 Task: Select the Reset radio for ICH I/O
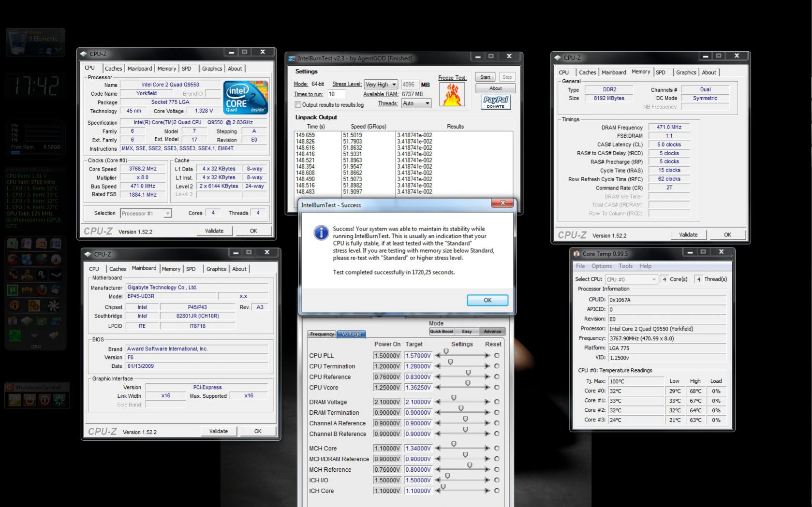(497, 480)
